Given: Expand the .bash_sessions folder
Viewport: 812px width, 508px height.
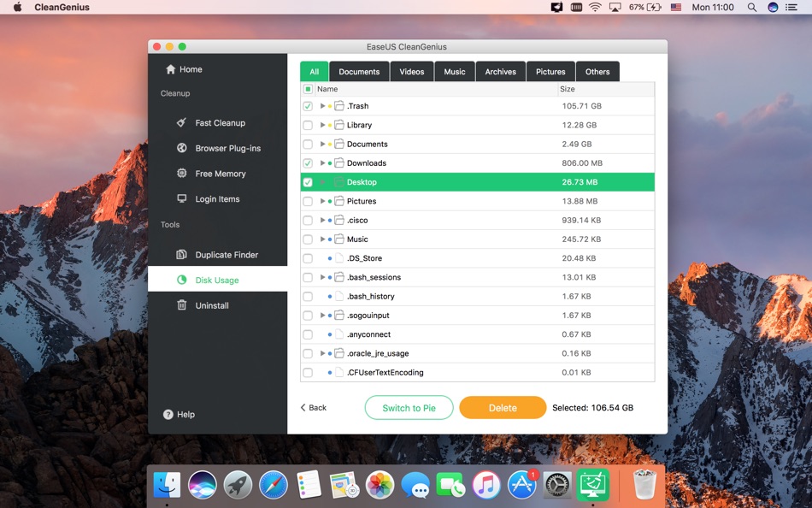Looking at the screenshot, I should [322, 277].
